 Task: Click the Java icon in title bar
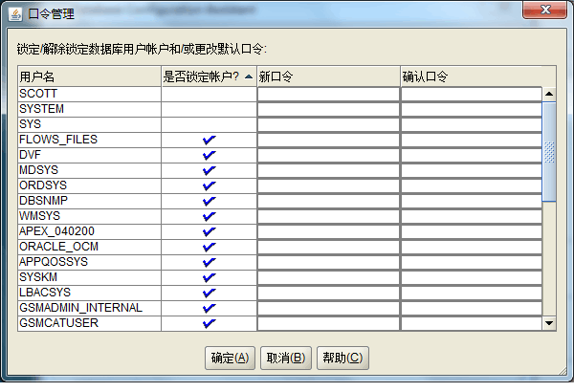click(x=15, y=14)
